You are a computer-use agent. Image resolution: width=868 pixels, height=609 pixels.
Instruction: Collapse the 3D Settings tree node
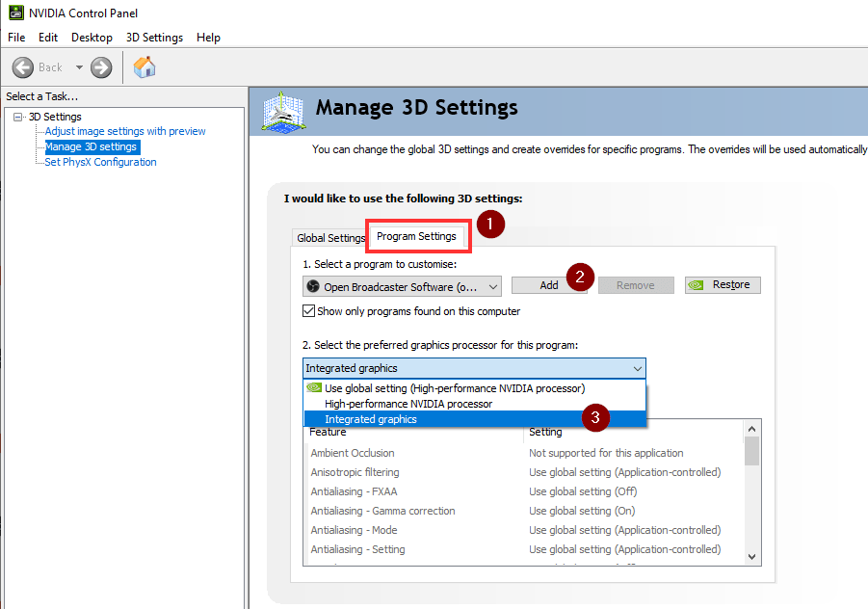click(x=18, y=117)
